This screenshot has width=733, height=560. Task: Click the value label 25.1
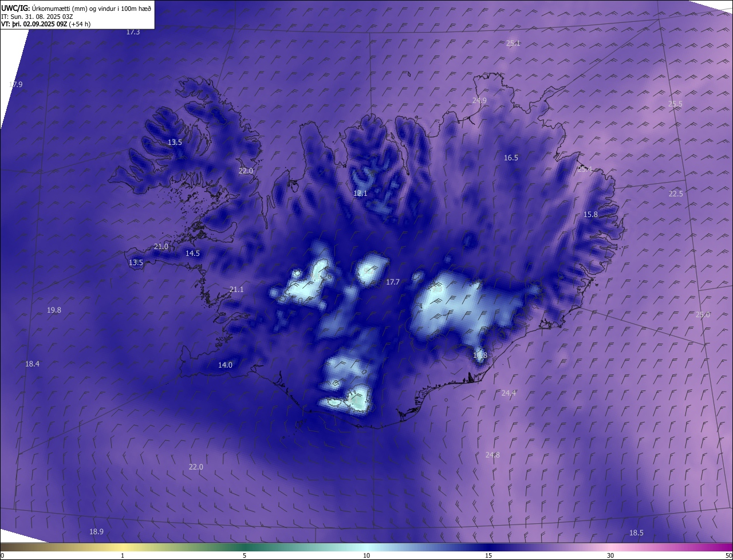point(513,43)
